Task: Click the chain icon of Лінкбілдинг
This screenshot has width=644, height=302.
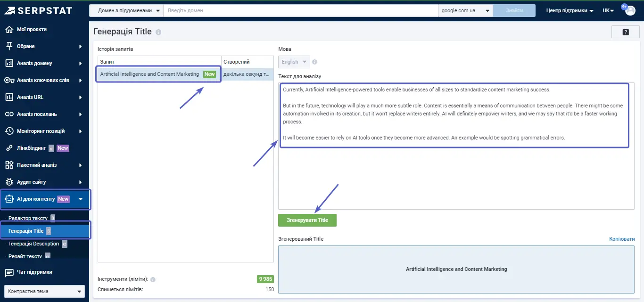Action: pyautogui.click(x=8, y=148)
